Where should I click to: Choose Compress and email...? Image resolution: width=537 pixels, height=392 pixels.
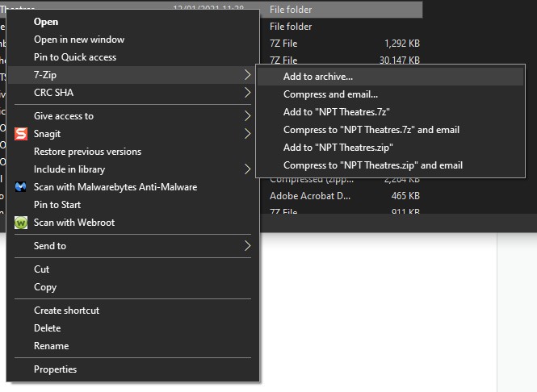390,94
